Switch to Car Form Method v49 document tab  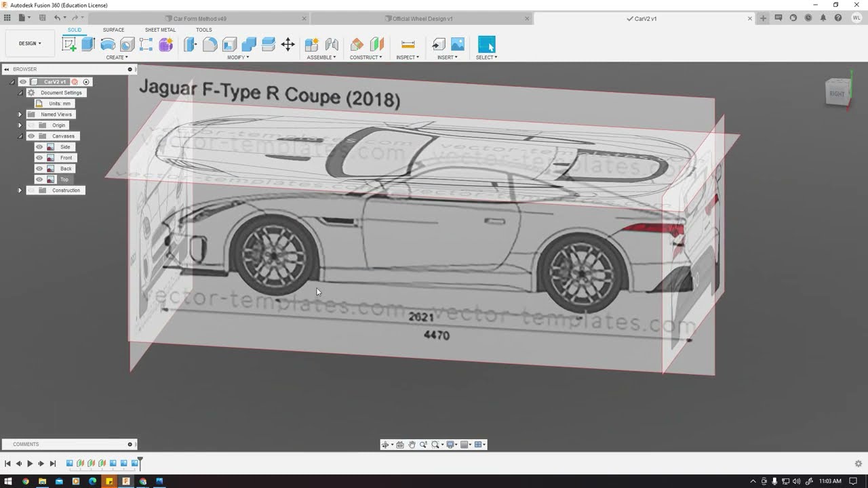(x=199, y=19)
